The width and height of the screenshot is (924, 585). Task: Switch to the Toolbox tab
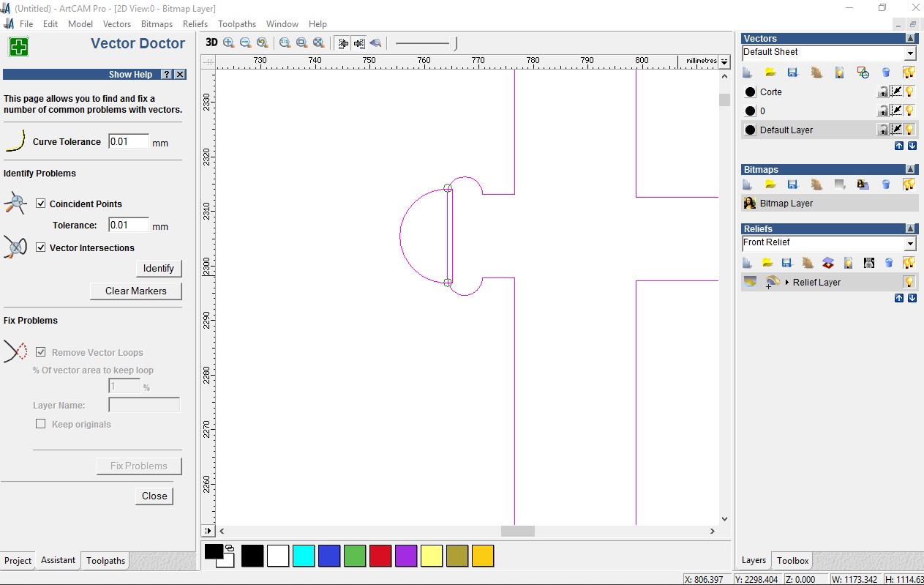point(792,561)
